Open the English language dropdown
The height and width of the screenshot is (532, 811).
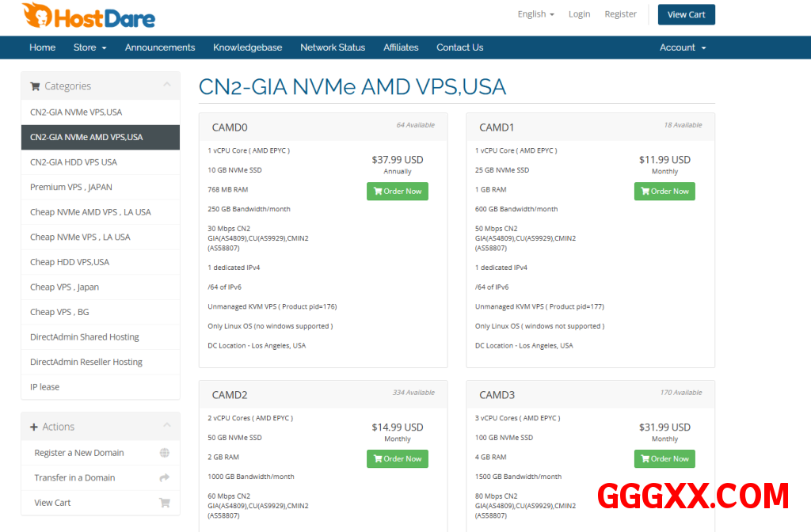pos(535,14)
